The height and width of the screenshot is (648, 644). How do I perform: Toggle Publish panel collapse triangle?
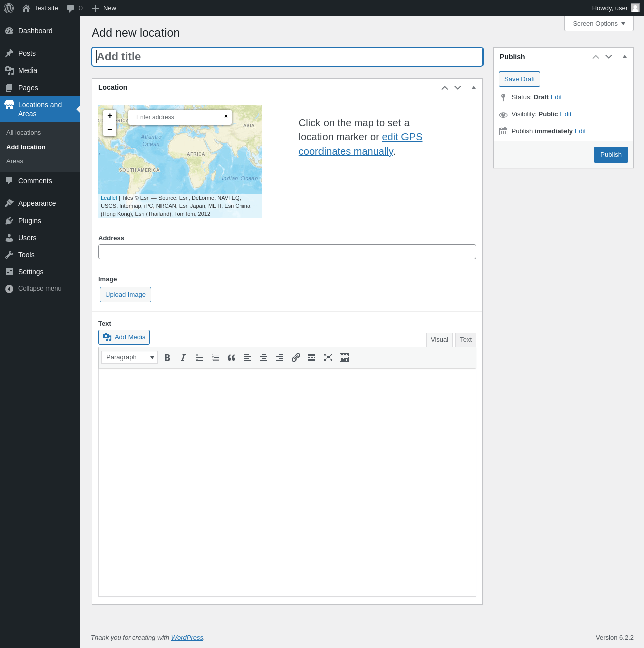[x=625, y=57]
